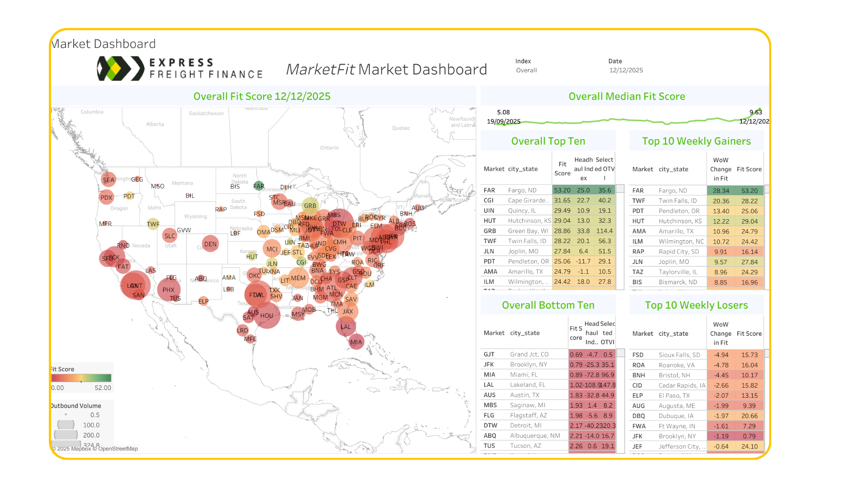Click the MIA Miami bubble on the map
Screen dimensions: 868x488
pos(356,342)
